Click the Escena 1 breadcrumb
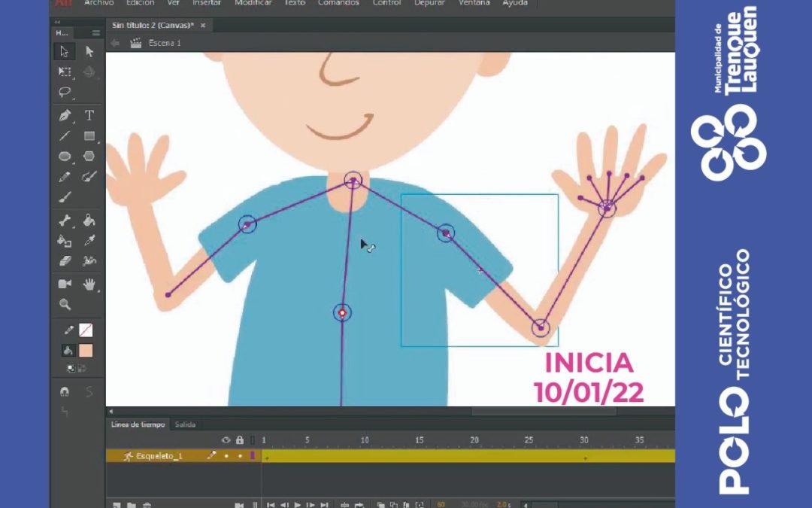This screenshot has width=812, height=508. tap(165, 44)
